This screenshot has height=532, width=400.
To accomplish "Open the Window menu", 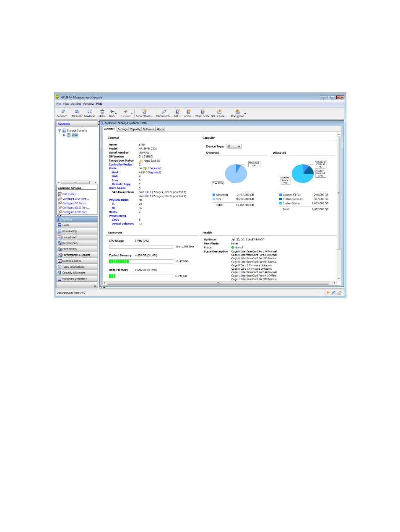I will pos(88,104).
